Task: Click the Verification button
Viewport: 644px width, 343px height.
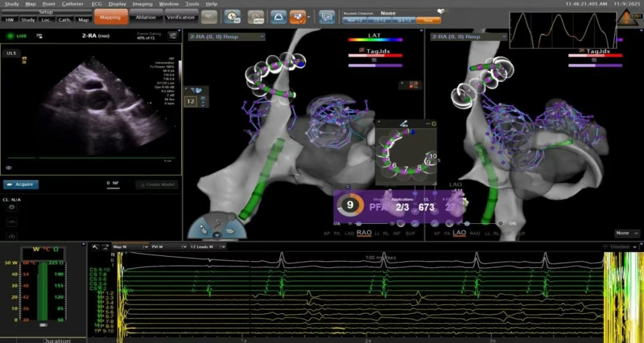Action: coord(181,18)
